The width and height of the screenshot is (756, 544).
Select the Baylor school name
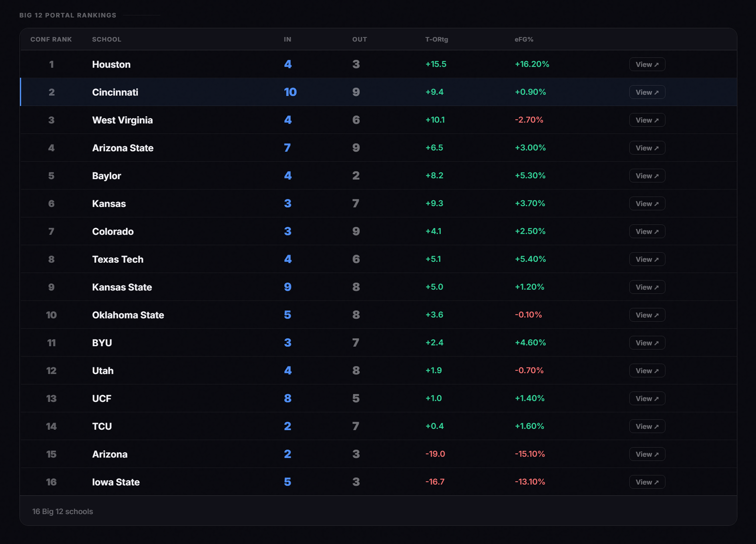point(107,176)
